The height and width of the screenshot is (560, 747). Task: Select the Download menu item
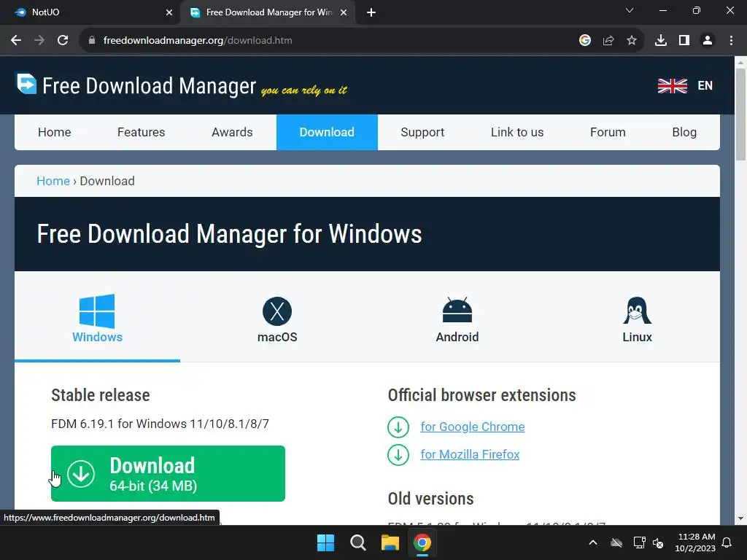pyautogui.click(x=327, y=133)
